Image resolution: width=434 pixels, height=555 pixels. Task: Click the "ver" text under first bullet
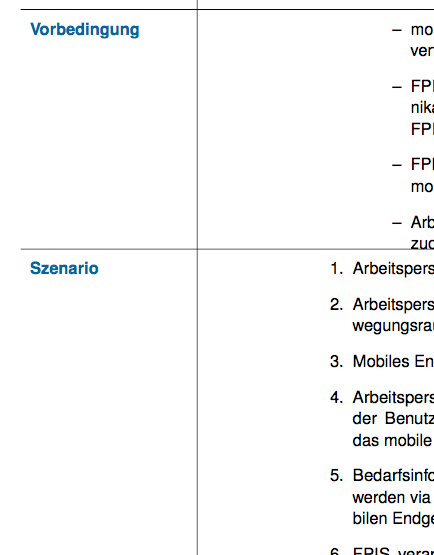point(422,52)
